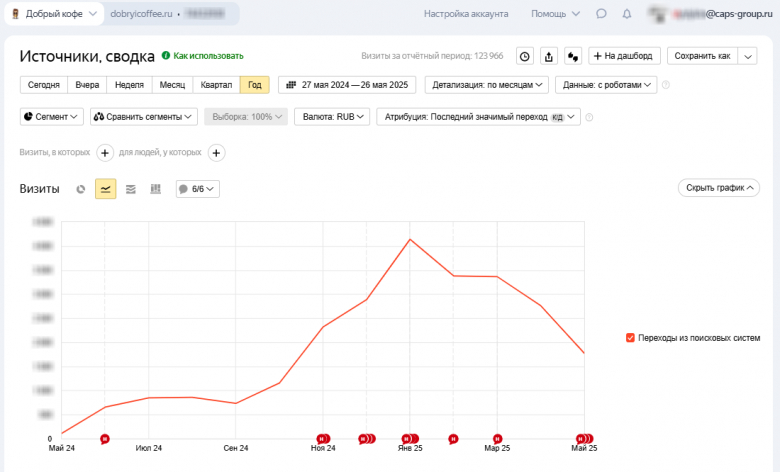The width and height of the screenshot is (780, 472).
Task: Add a visit condition with plus button
Action: tap(105, 153)
